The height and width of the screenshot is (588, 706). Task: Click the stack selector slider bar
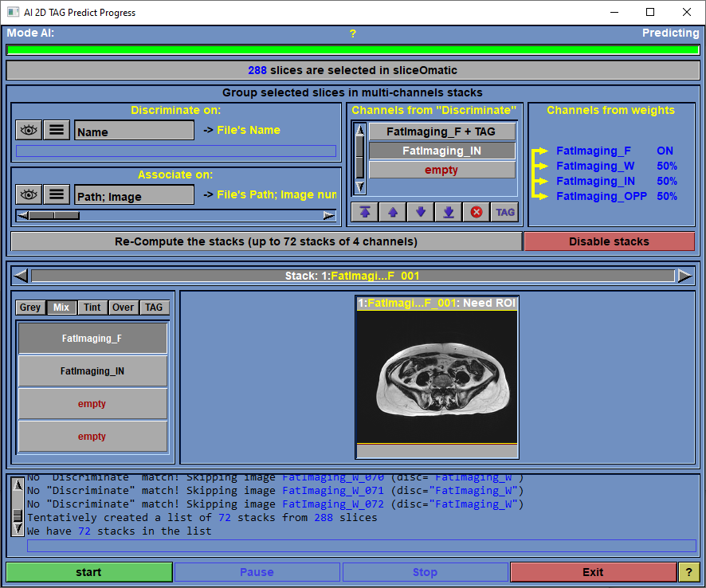tap(352, 276)
